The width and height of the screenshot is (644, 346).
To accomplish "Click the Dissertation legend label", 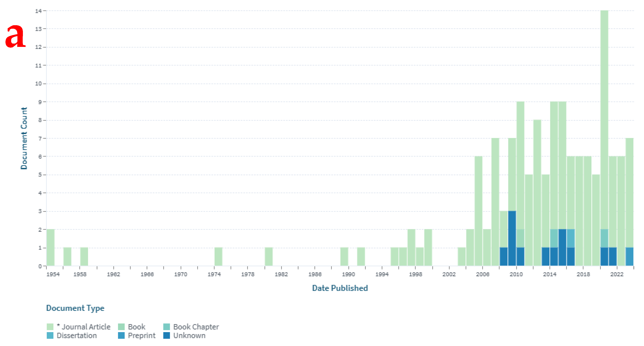I will pos(77,335).
